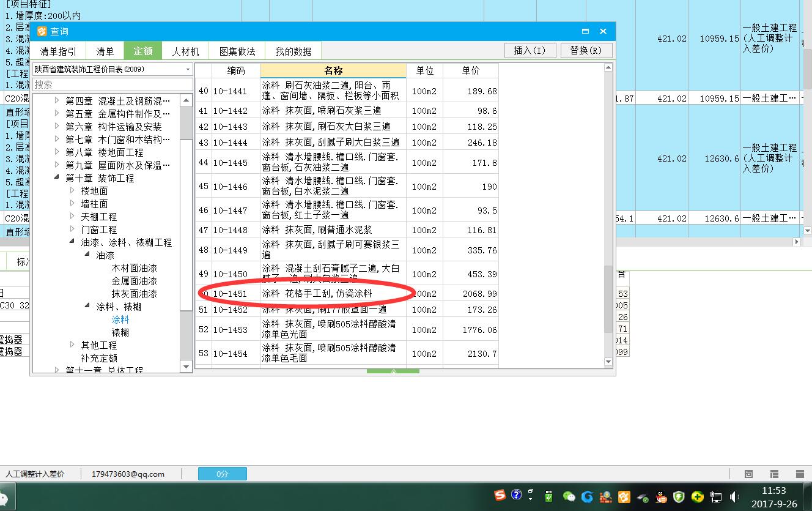
Task: Click the 插入(I) button
Action: [x=530, y=50]
